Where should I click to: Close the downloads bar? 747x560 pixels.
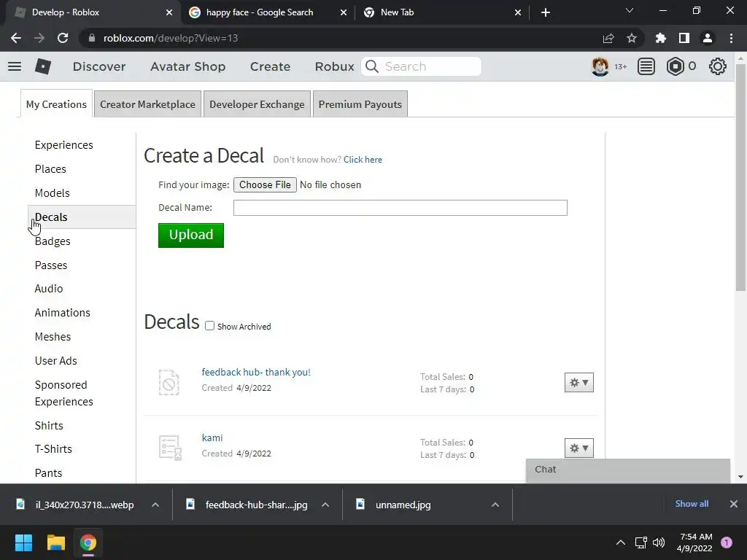point(734,504)
